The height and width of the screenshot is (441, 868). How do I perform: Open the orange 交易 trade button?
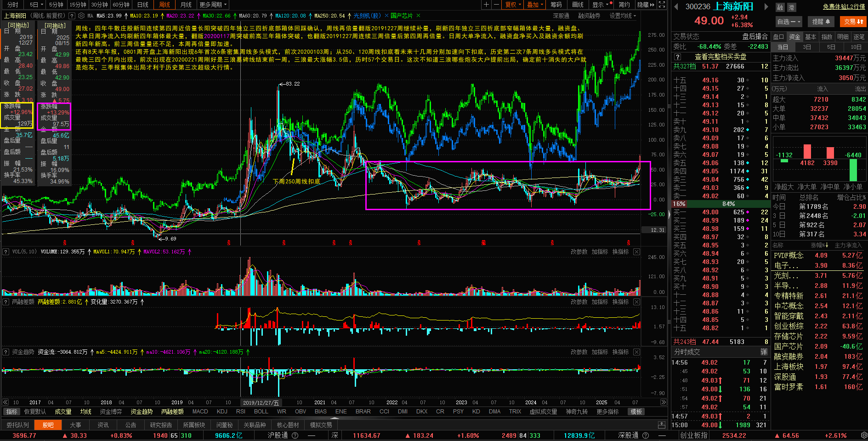click(x=853, y=22)
